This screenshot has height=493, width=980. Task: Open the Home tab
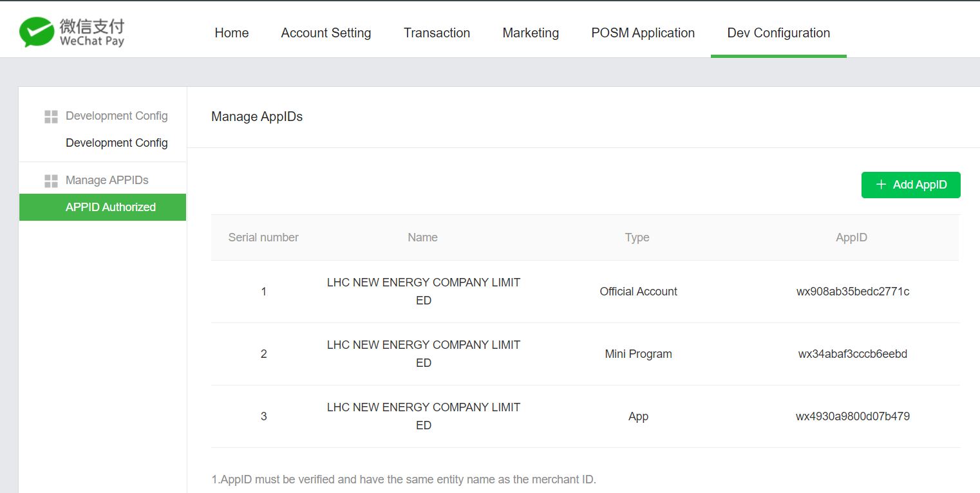[x=232, y=33]
